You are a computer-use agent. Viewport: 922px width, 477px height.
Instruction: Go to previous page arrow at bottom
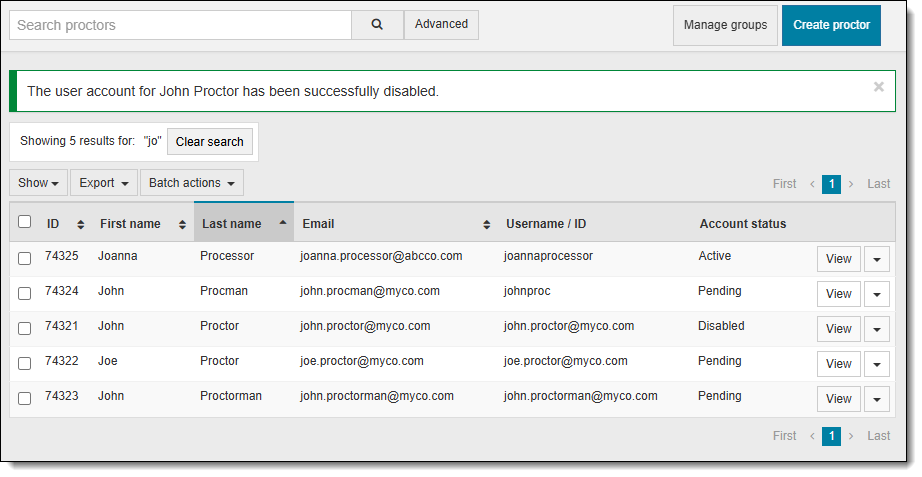point(812,436)
